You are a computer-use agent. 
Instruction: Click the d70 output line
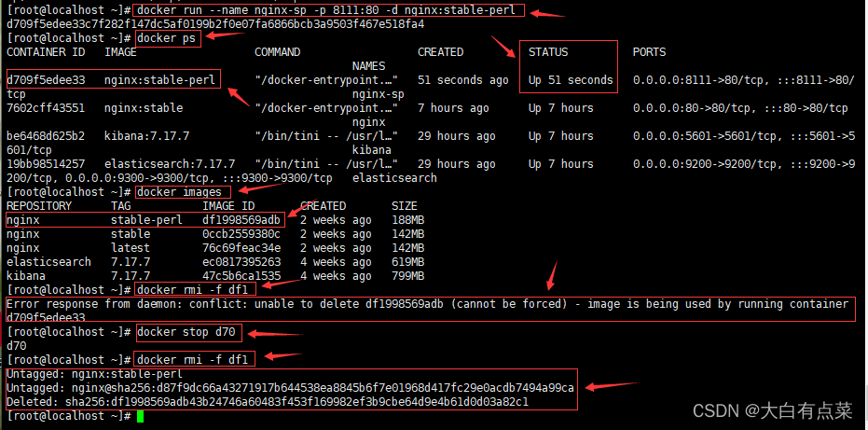click(x=16, y=346)
